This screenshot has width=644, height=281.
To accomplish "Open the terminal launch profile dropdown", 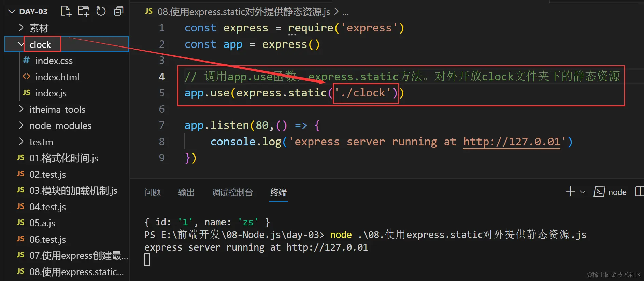I will coord(583,192).
